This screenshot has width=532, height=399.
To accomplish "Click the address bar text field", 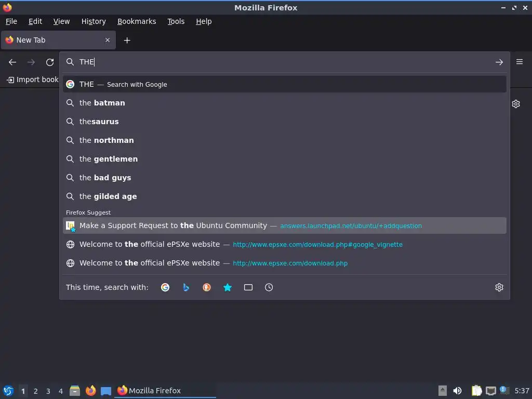I will point(284,62).
